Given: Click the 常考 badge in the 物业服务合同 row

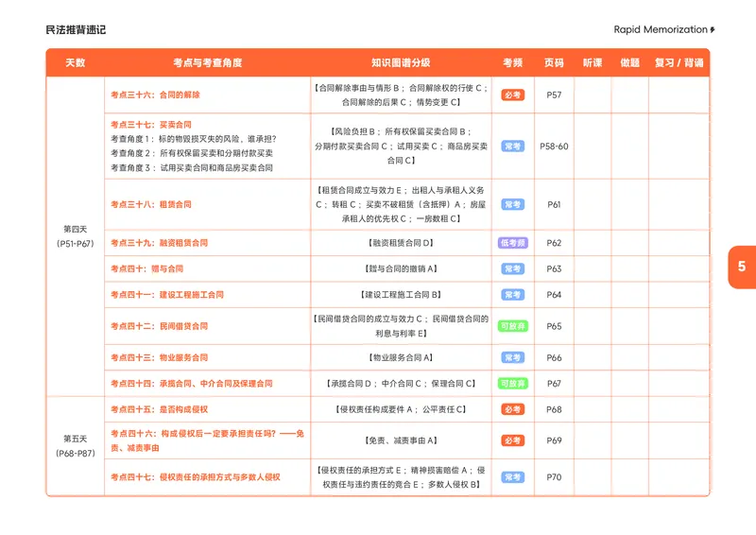Looking at the screenshot, I should [512, 357].
